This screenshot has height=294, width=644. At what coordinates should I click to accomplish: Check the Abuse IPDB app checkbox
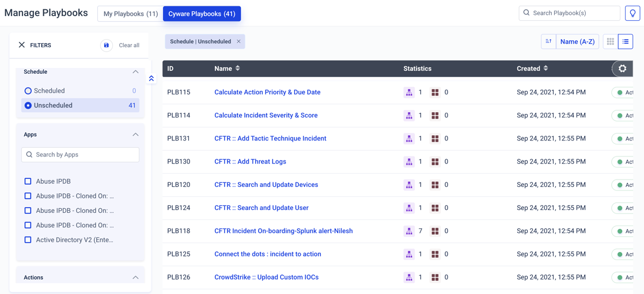(x=28, y=181)
